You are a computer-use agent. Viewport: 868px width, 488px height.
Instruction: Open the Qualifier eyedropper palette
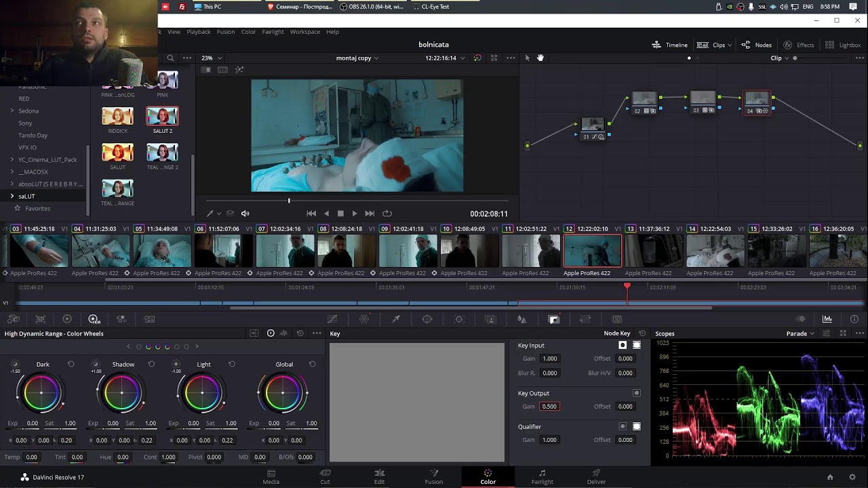pyautogui.click(x=396, y=319)
